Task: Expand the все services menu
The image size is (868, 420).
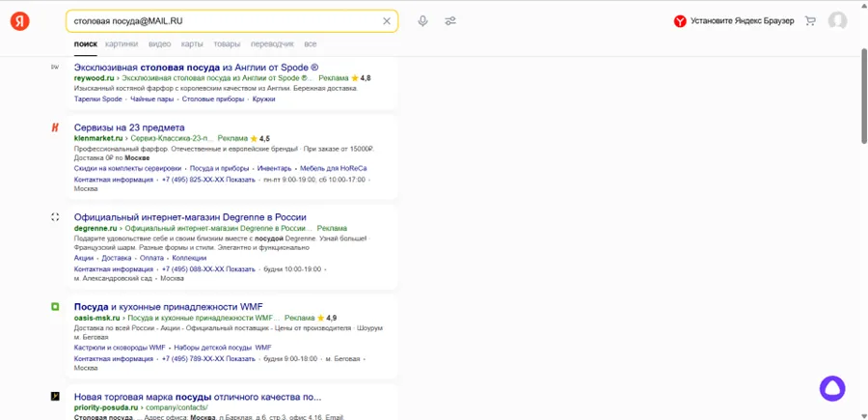Action: [310, 44]
